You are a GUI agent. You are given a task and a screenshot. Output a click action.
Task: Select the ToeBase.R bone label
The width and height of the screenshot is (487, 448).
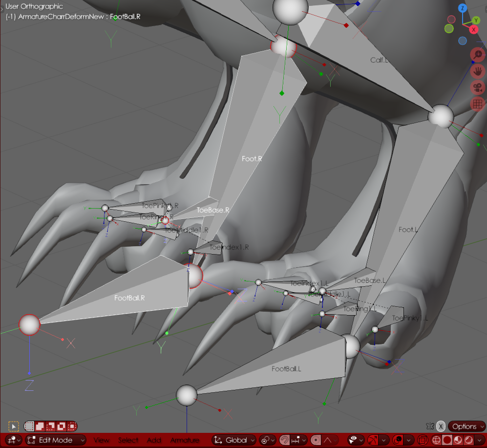click(x=213, y=211)
